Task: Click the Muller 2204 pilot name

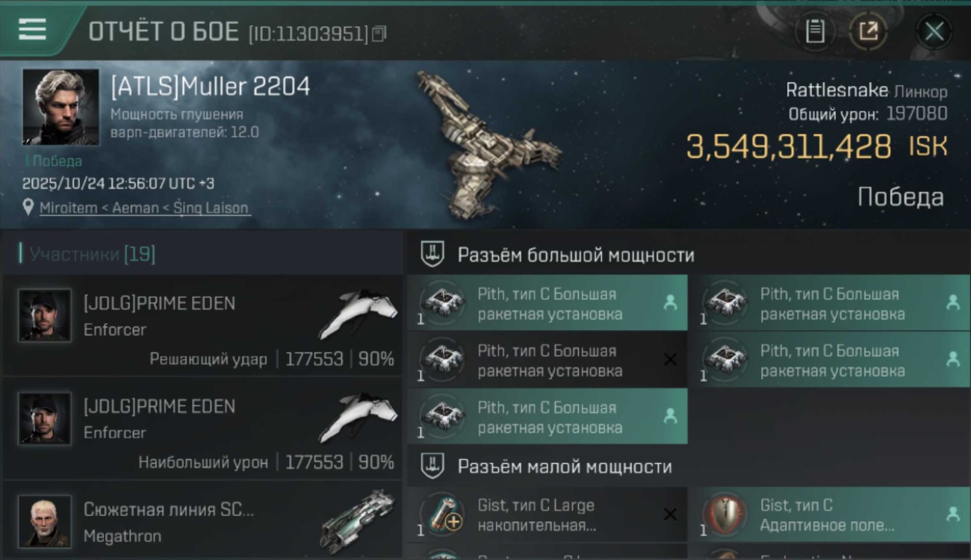Action: [210, 87]
